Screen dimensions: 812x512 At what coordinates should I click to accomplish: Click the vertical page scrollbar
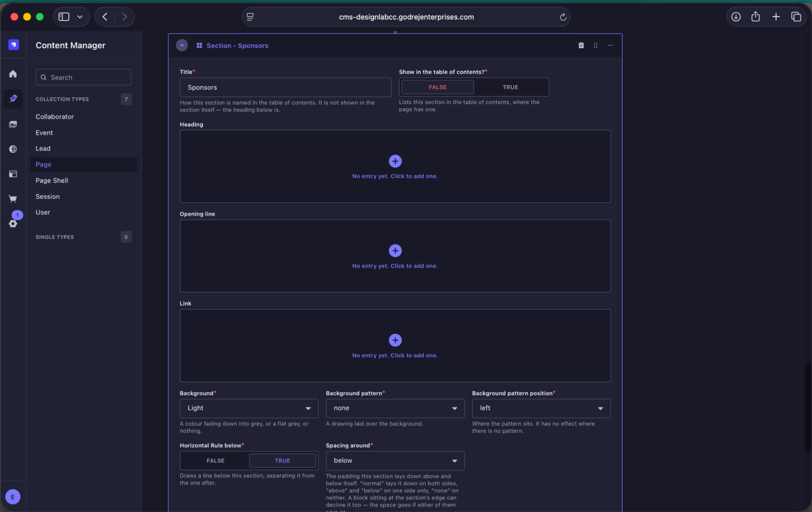808,407
